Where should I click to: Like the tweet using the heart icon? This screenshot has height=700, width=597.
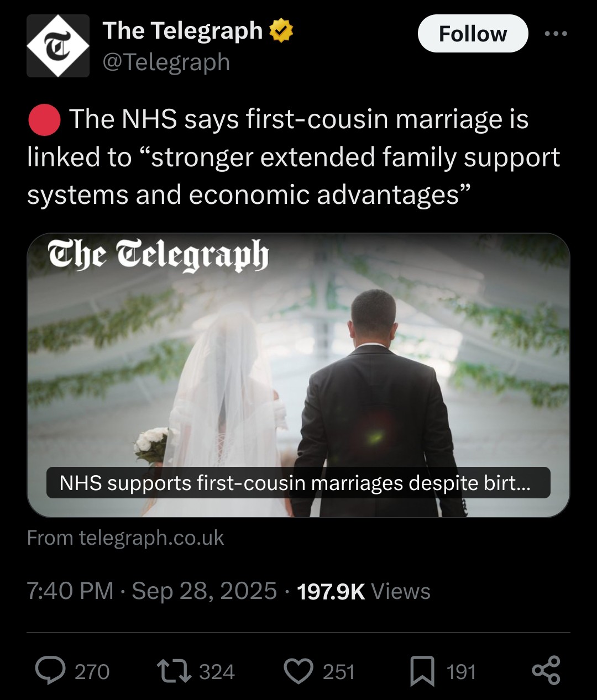(x=298, y=671)
